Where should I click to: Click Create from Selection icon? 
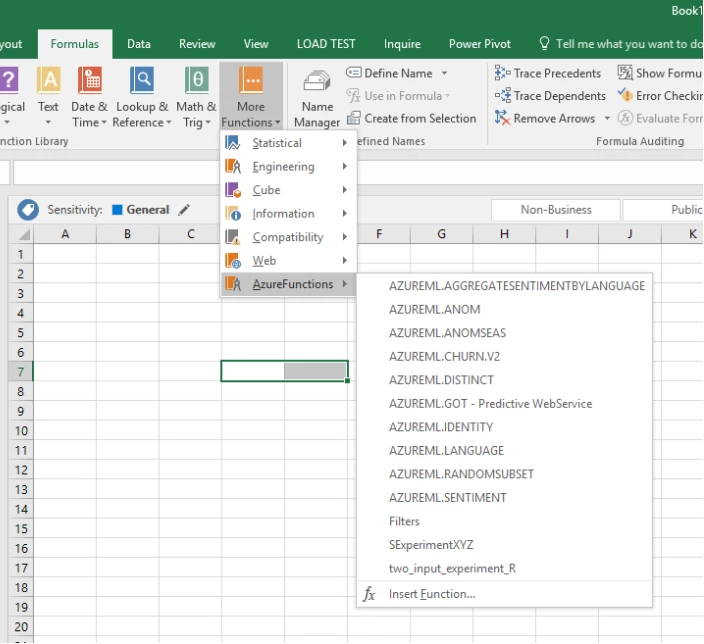[354, 119]
